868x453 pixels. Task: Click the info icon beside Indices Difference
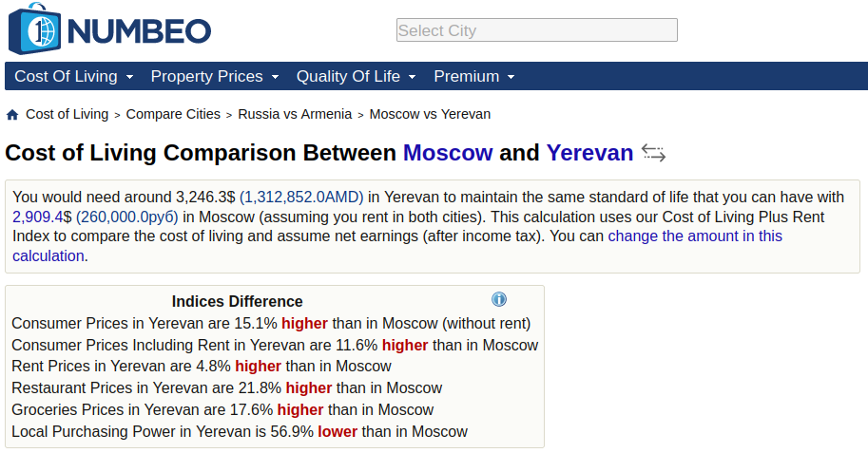pos(499,299)
